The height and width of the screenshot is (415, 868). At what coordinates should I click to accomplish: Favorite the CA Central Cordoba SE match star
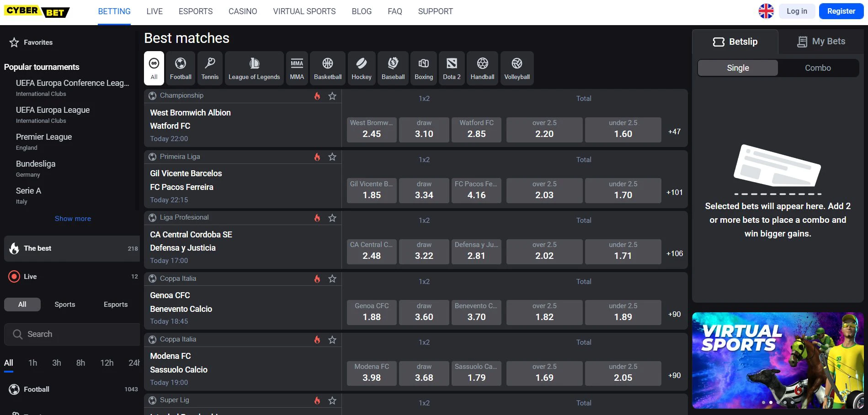(332, 218)
